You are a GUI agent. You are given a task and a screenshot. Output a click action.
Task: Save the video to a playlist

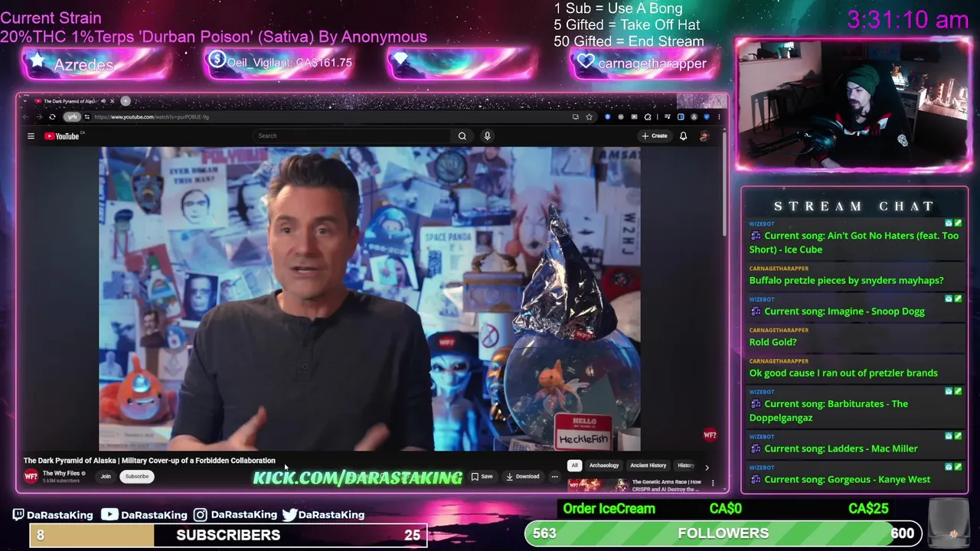click(x=482, y=476)
